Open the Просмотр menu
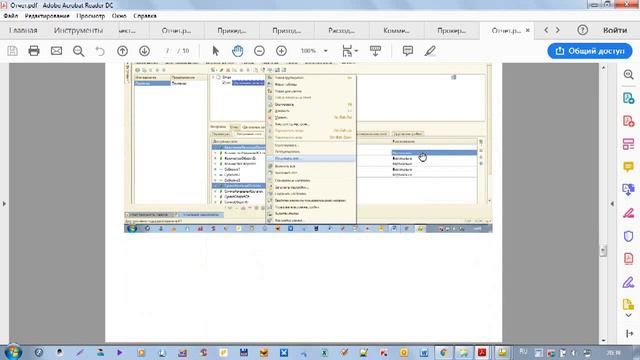The width and height of the screenshot is (640, 360). (x=91, y=16)
